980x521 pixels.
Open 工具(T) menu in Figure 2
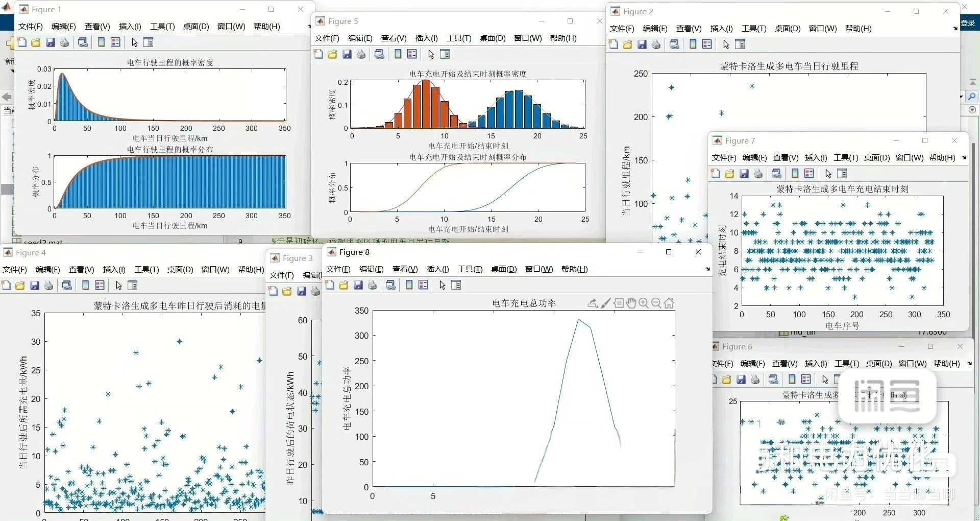pos(754,29)
